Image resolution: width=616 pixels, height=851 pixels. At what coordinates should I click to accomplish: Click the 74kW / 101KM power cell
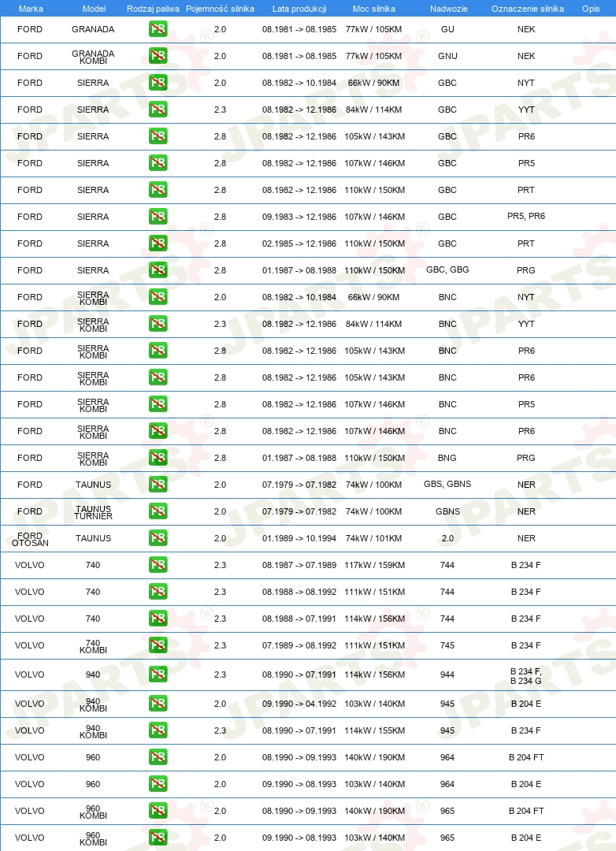pos(374,538)
